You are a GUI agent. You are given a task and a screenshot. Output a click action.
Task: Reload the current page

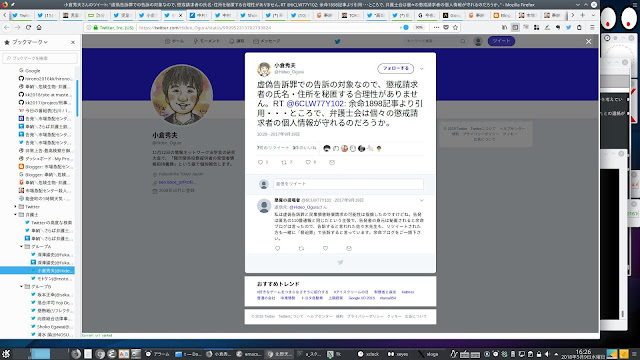28,27
